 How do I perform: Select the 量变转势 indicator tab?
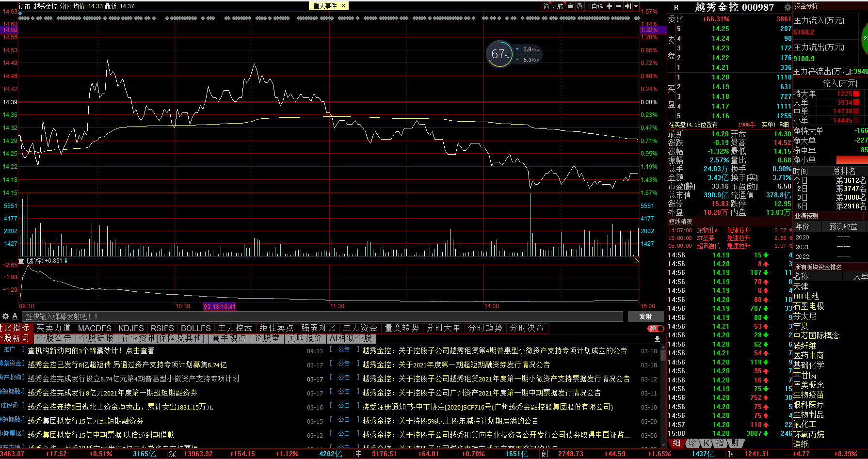pyautogui.click(x=402, y=328)
